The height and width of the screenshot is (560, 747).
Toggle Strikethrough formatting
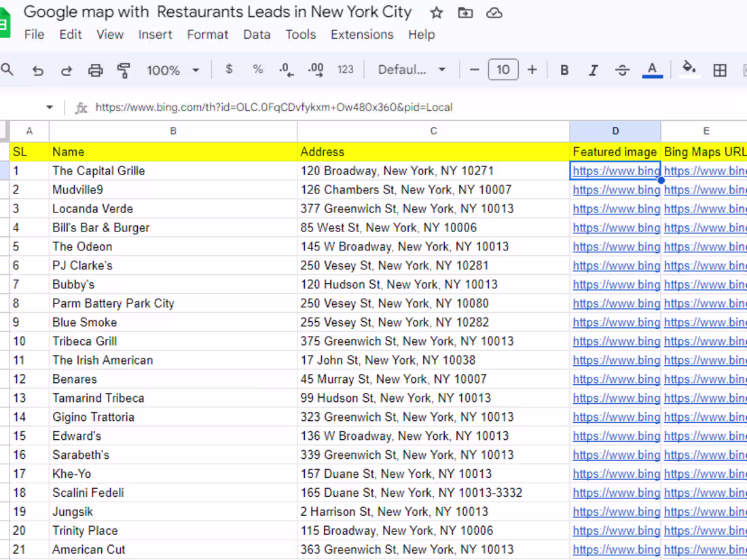(x=622, y=71)
